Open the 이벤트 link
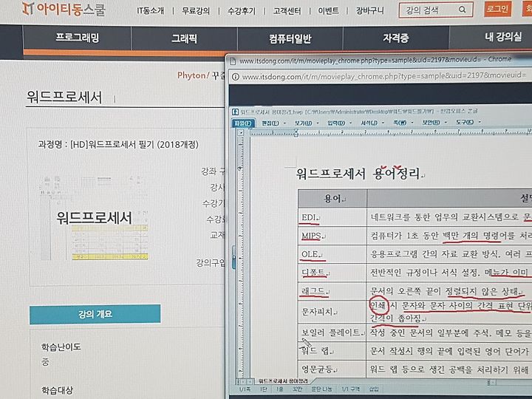 point(328,10)
